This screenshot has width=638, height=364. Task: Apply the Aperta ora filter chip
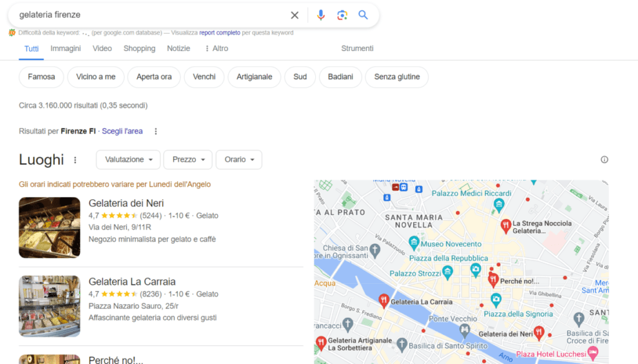point(154,77)
